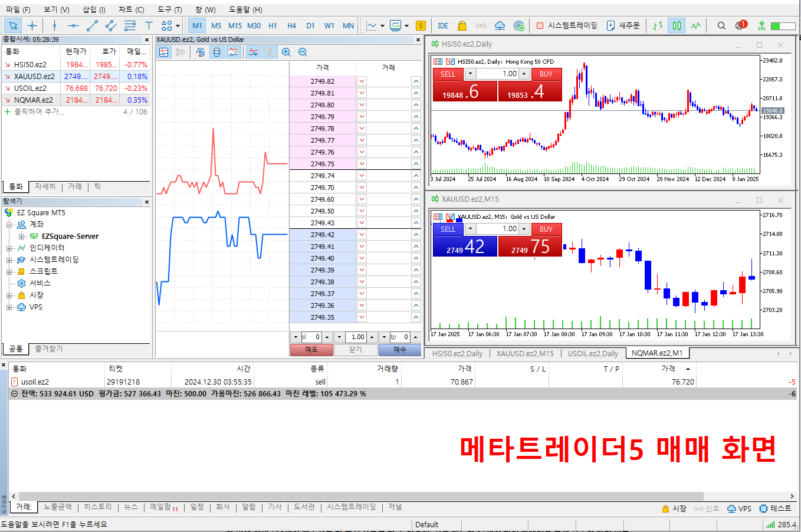Screen dimensions: 801x532
Task: Open the volume 1.00 dropdown in depth panel
Action: [339, 337]
